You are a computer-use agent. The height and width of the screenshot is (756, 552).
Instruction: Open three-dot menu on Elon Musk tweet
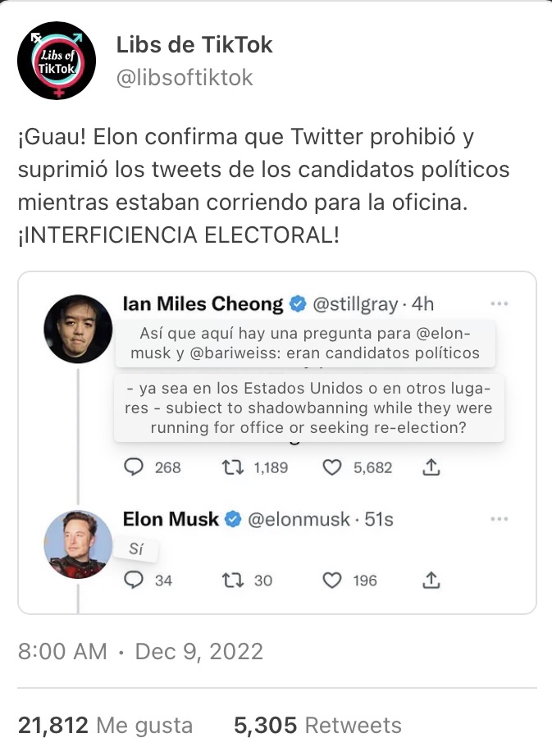(499, 519)
